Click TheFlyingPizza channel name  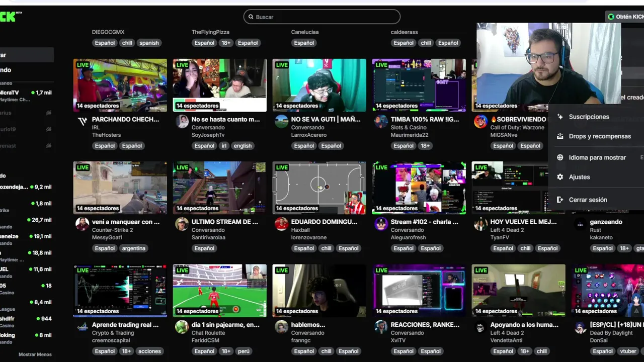click(210, 32)
